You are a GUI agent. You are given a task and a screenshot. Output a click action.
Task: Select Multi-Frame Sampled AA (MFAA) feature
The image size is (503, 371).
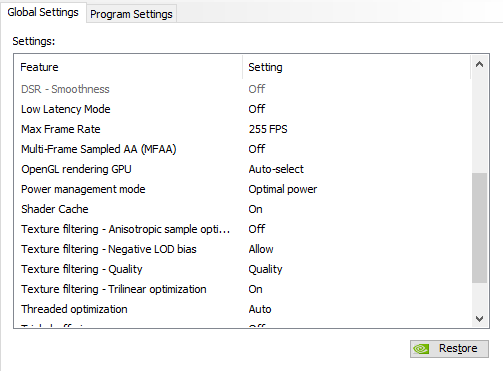pyautogui.click(x=99, y=149)
